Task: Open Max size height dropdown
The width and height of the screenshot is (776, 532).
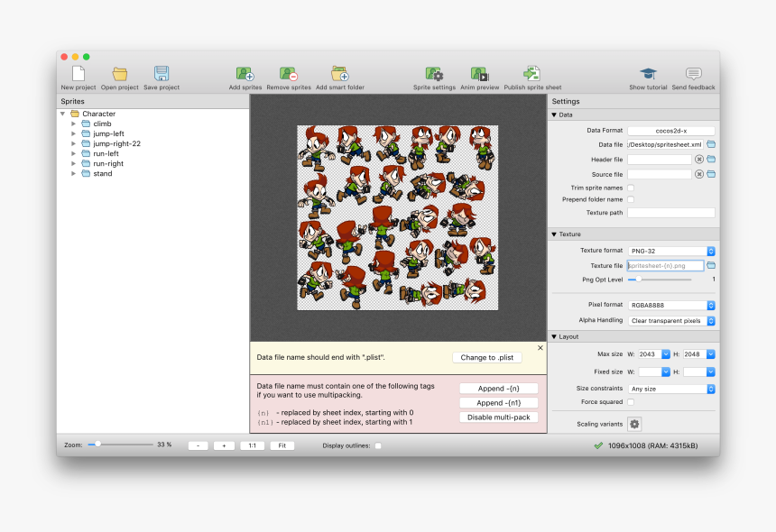Action: (711, 354)
